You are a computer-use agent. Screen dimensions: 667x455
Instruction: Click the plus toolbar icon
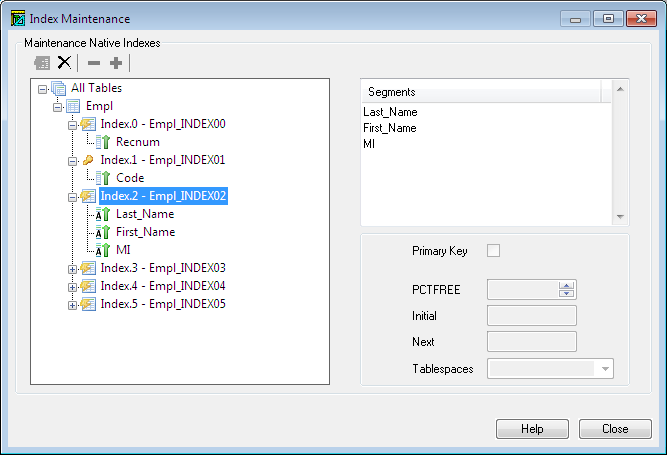[x=116, y=63]
